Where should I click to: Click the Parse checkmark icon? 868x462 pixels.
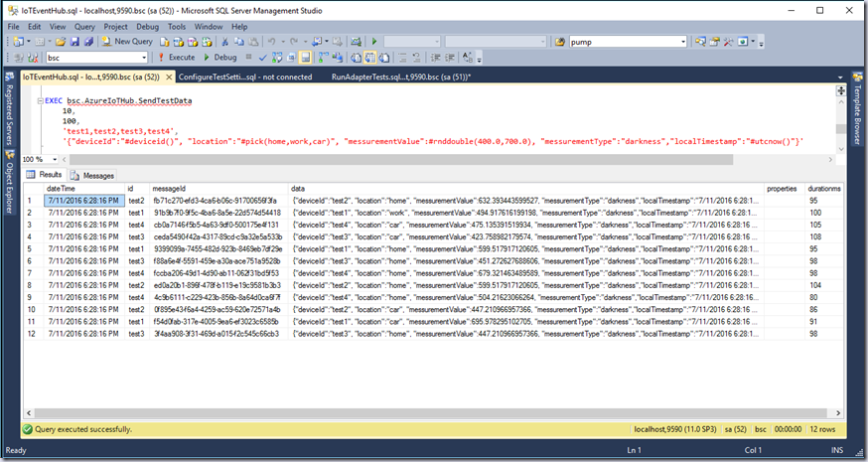coord(263,57)
